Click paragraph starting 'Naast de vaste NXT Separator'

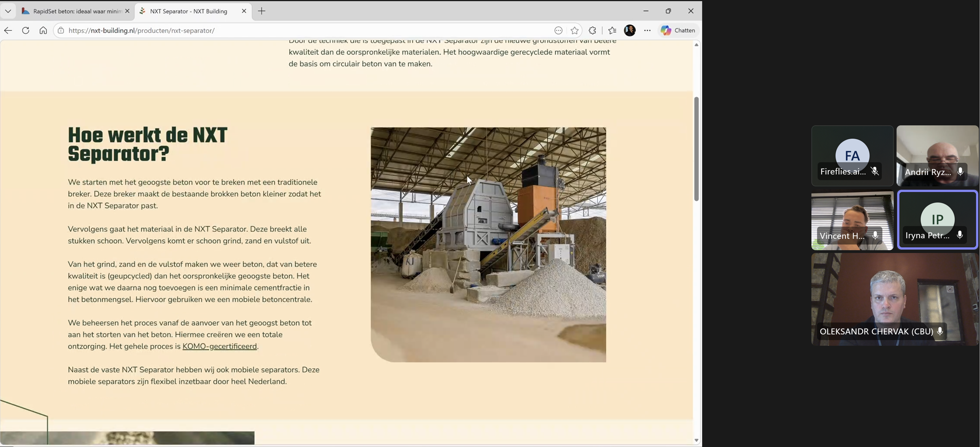(x=194, y=376)
